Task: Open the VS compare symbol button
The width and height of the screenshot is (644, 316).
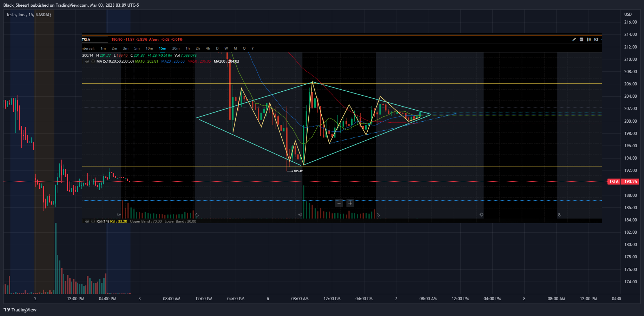Action: tap(596, 39)
